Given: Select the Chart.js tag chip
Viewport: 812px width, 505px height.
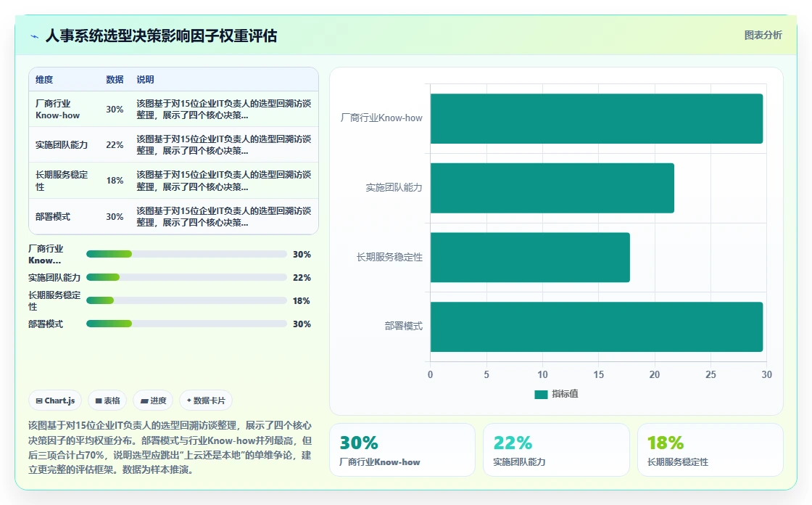Looking at the screenshot, I should [55, 401].
